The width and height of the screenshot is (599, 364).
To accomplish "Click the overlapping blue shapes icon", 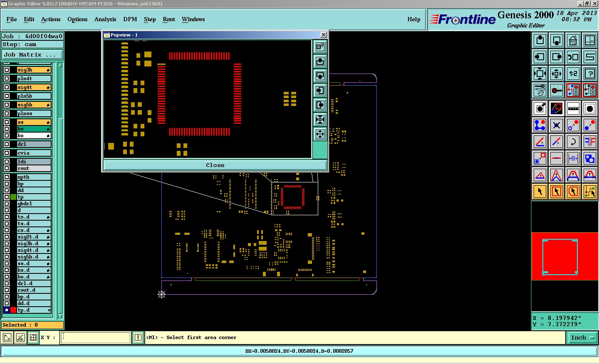I will point(590,158).
